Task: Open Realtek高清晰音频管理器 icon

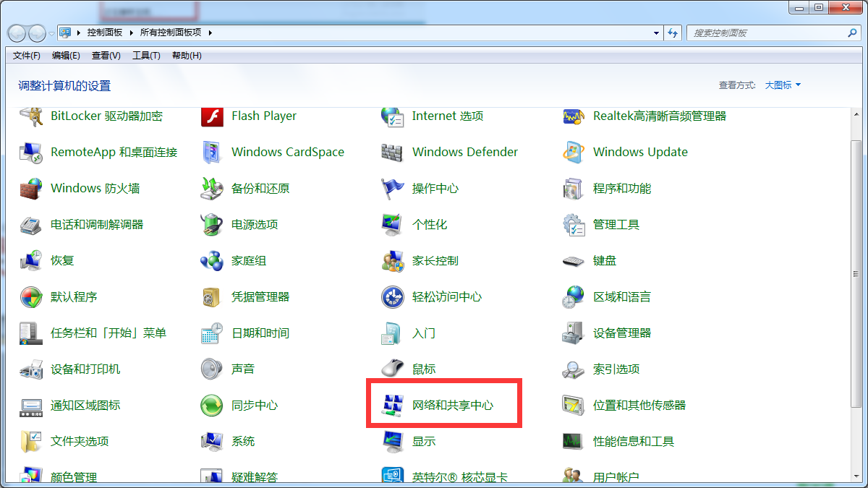Action: pyautogui.click(x=573, y=116)
